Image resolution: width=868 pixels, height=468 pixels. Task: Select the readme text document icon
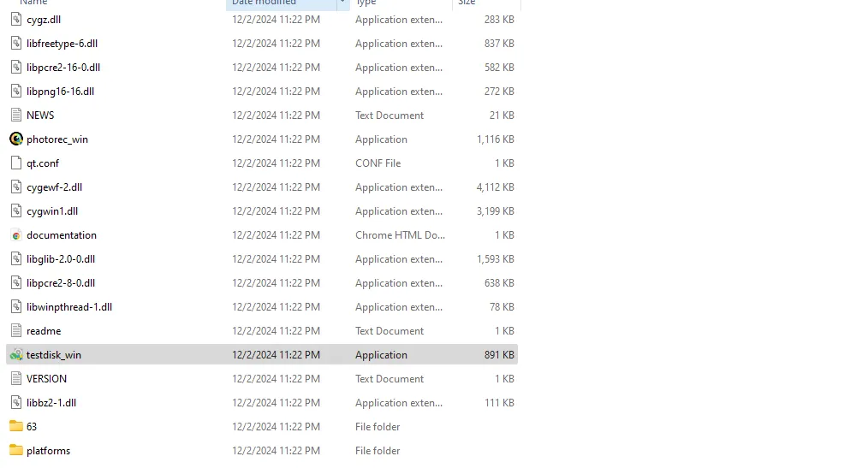pyautogui.click(x=16, y=331)
